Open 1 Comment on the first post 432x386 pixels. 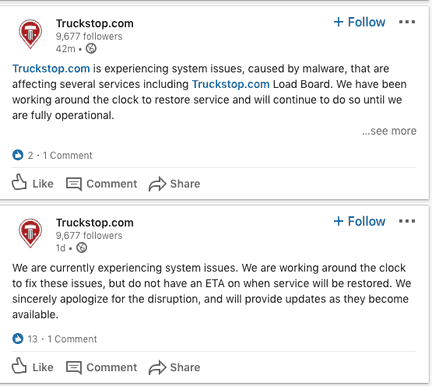pos(68,155)
